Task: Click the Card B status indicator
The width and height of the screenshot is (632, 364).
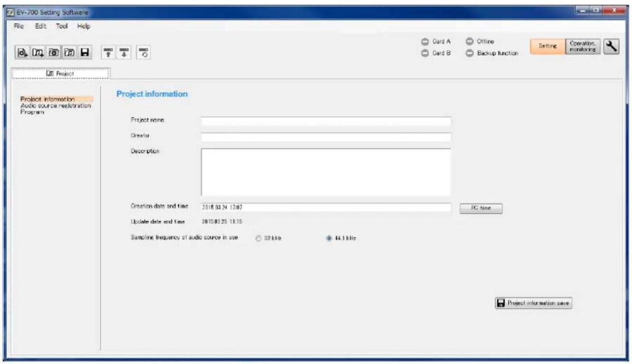Action: (425, 53)
